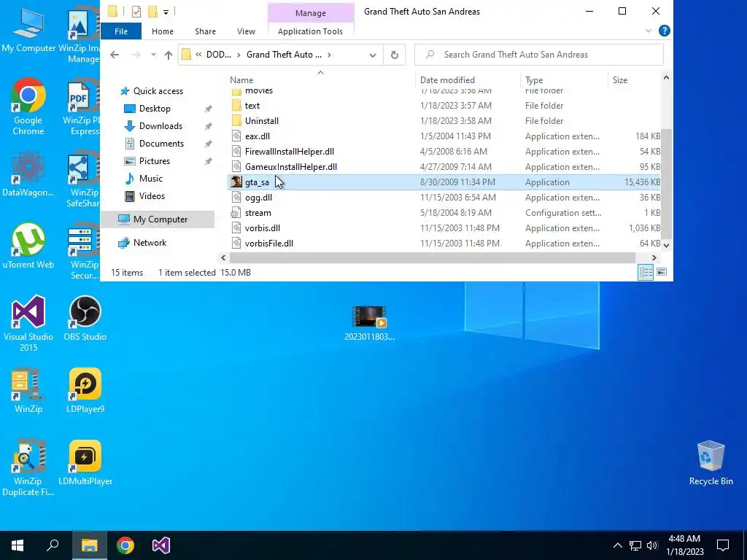Click Properties quick access toolbar icon
Viewport: 747px width, 560px height.
click(x=136, y=12)
